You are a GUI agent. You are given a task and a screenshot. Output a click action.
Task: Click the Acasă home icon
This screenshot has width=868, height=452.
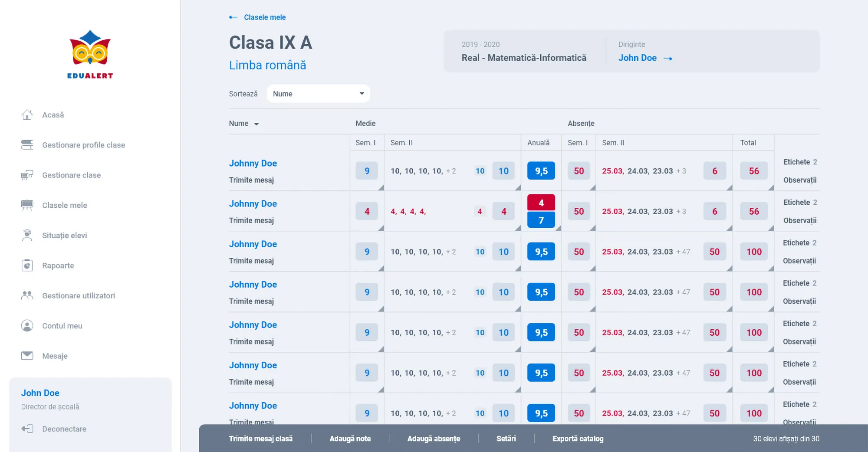pos(27,115)
